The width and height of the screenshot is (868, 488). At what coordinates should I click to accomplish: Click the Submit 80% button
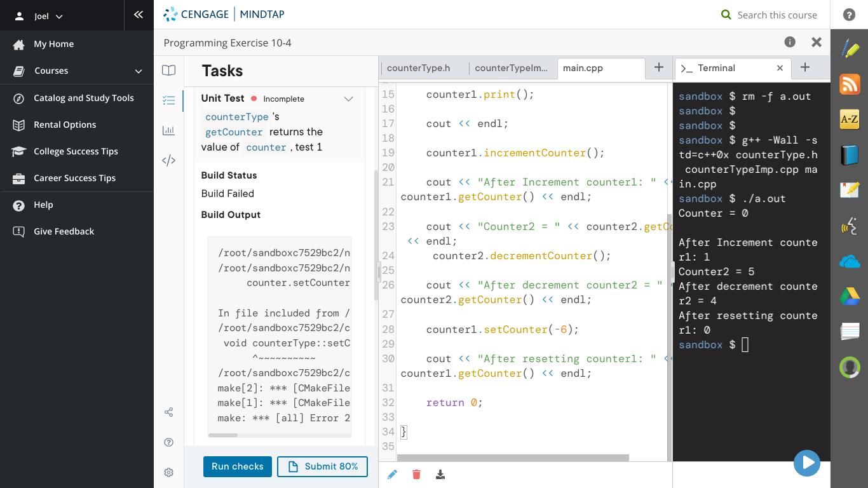(322, 466)
